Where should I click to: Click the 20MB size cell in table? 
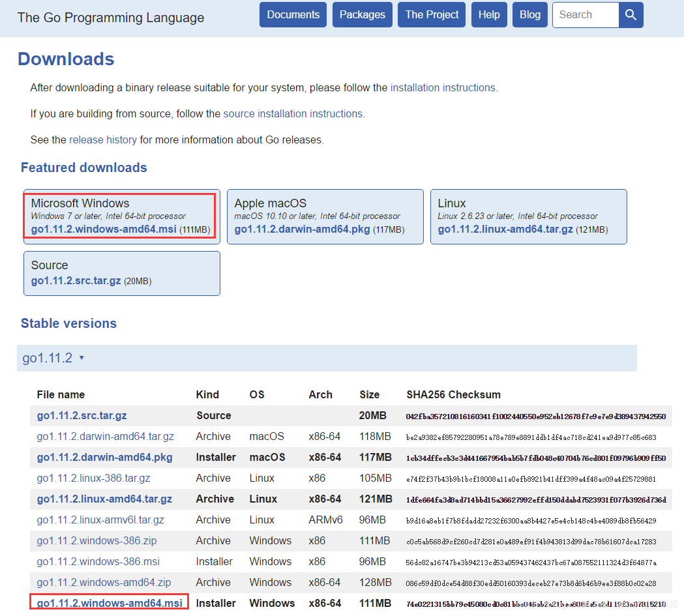(372, 415)
